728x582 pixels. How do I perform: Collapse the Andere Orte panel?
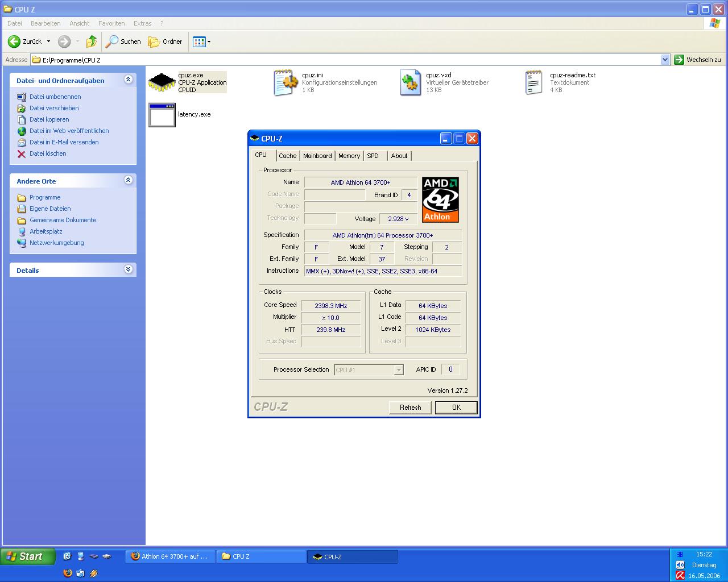pyautogui.click(x=128, y=180)
